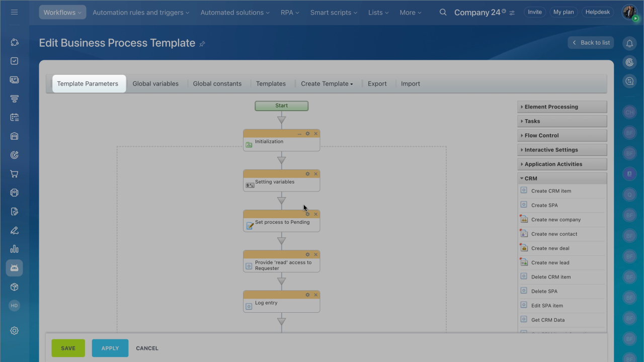The image size is (644, 362).
Task: Click Export in the template toolbar
Action: point(377,83)
